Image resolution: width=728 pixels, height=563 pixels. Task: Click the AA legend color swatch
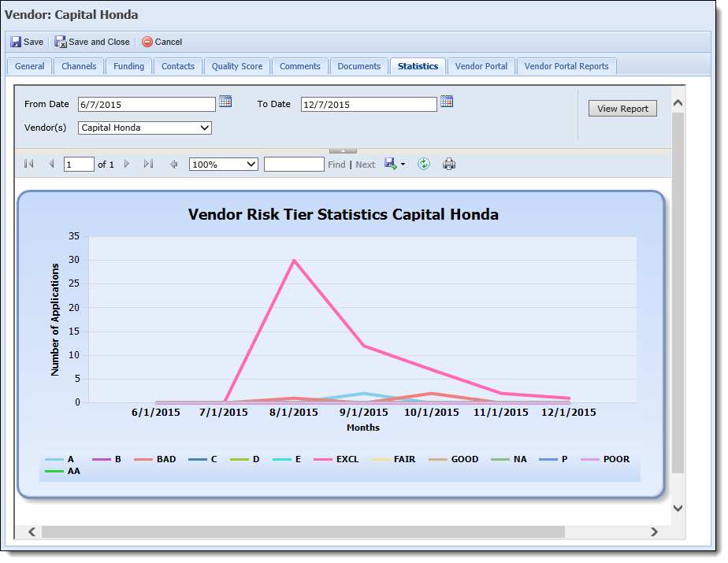pyautogui.click(x=54, y=472)
